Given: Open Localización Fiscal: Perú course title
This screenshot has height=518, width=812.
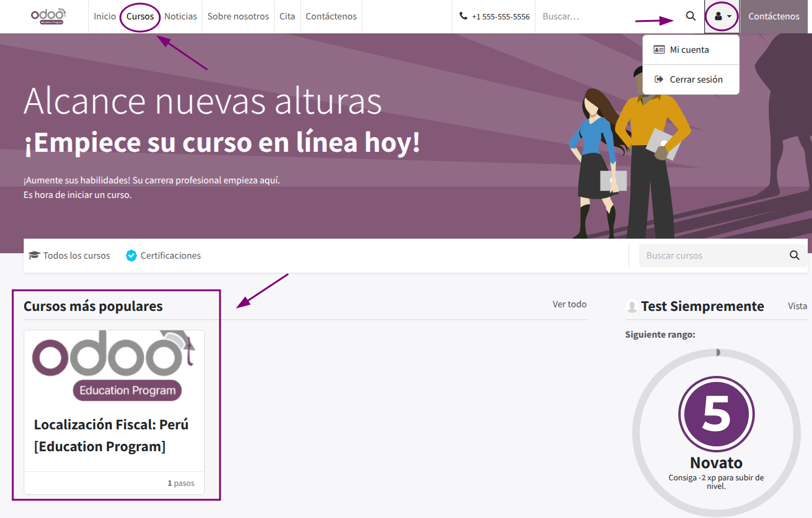Looking at the screenshot, I should [x=111, y=435].
